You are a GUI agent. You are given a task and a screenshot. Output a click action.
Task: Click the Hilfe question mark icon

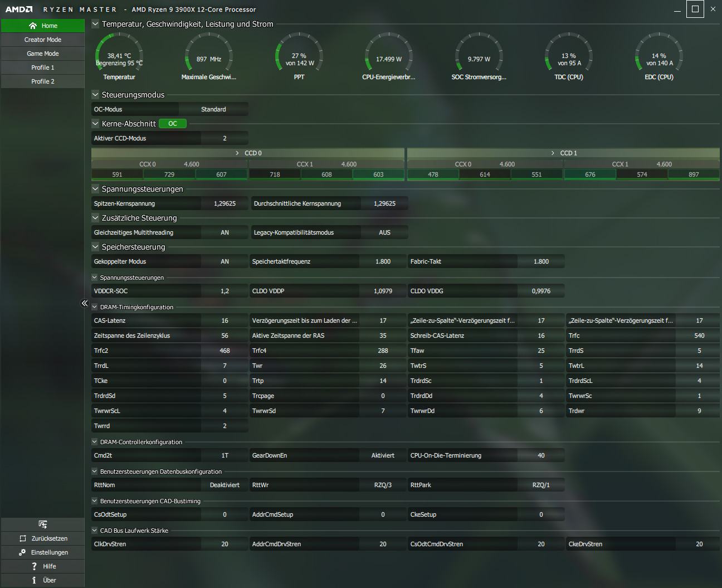tap(35, 566)
